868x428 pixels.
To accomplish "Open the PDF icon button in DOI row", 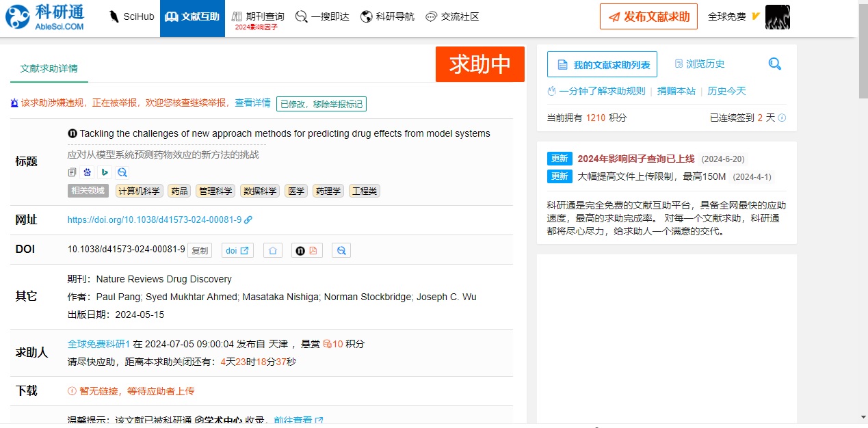I will click(x=306, y=250).
